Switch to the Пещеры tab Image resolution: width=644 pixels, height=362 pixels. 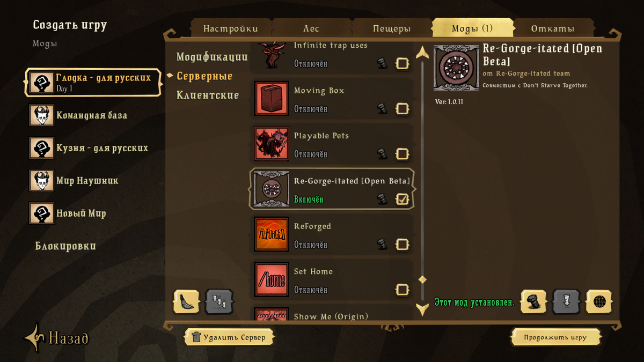click(392, 28)
